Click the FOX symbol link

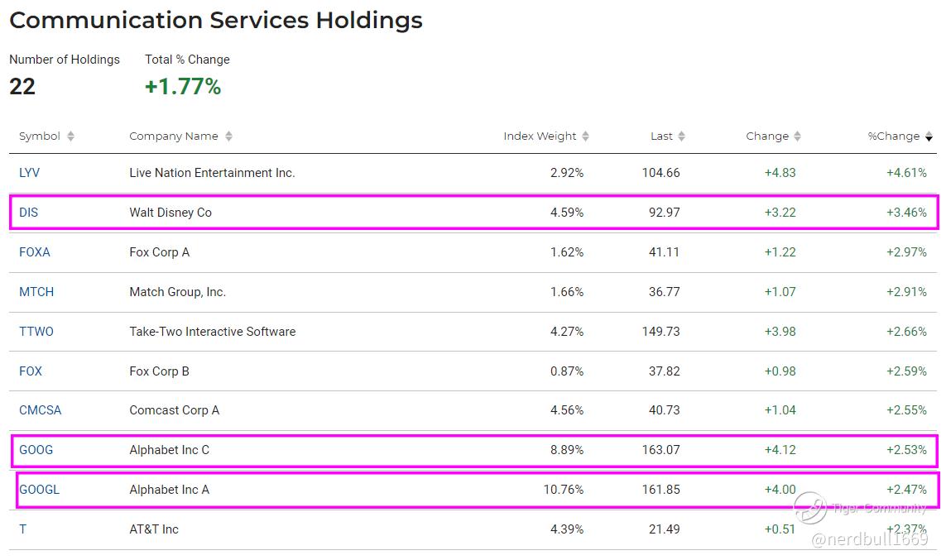31,371
